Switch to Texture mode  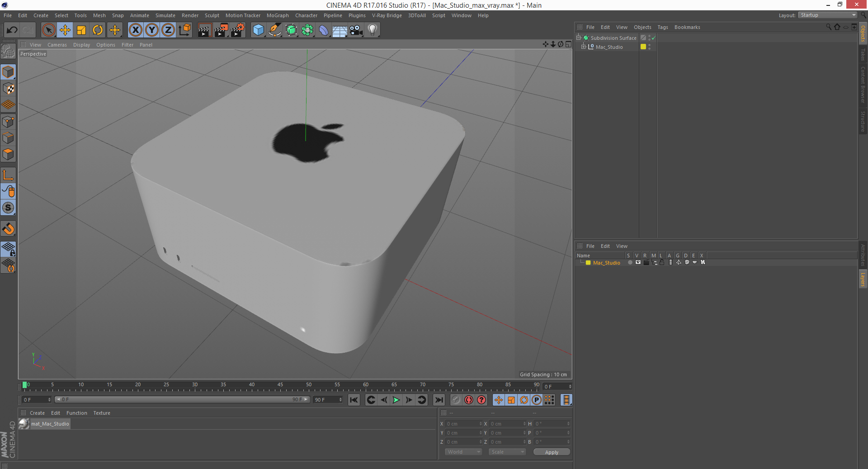pos(8,89)
